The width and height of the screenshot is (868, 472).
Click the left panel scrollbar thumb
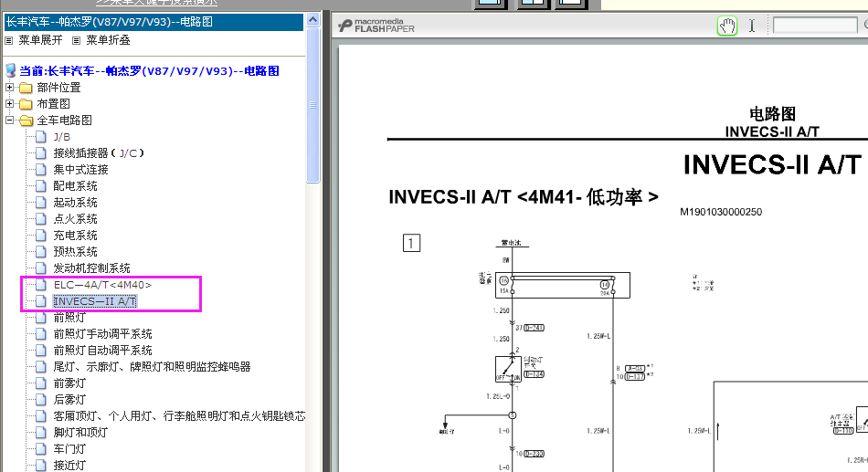tap(312, 105)
